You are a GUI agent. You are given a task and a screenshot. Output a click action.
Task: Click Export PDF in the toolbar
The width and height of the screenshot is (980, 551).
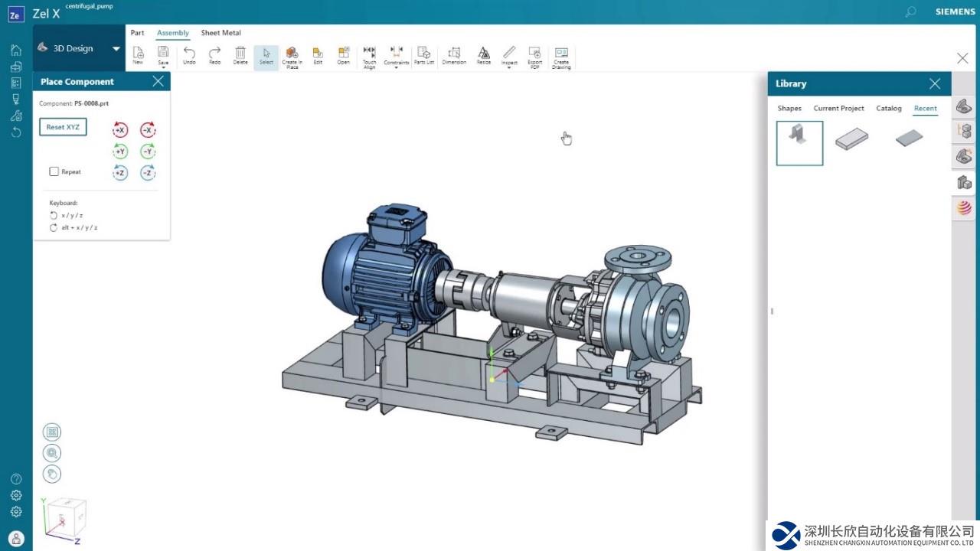click(534, 56)
